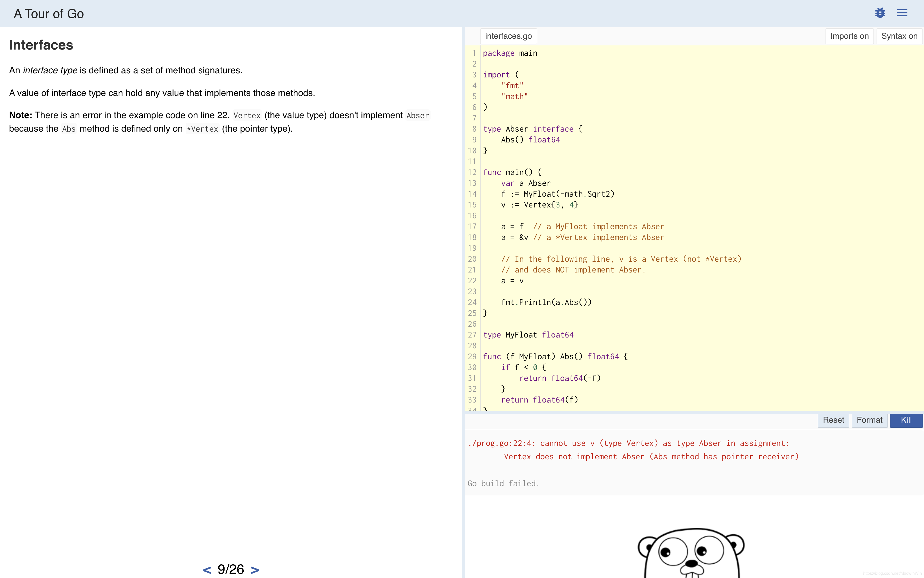Click 'Go build failed.' output text
Viewport: 924px width, 578px height.
503,484
